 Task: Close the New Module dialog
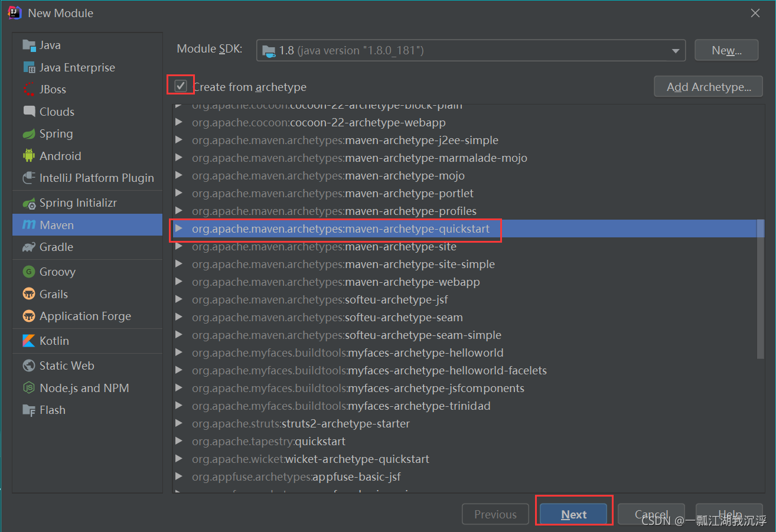[755, 13]
